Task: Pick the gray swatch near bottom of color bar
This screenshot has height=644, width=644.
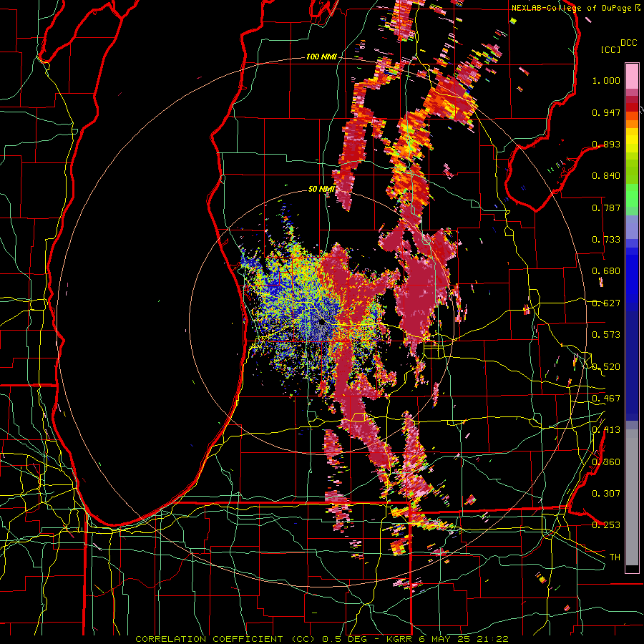Action: pos(632,497)
